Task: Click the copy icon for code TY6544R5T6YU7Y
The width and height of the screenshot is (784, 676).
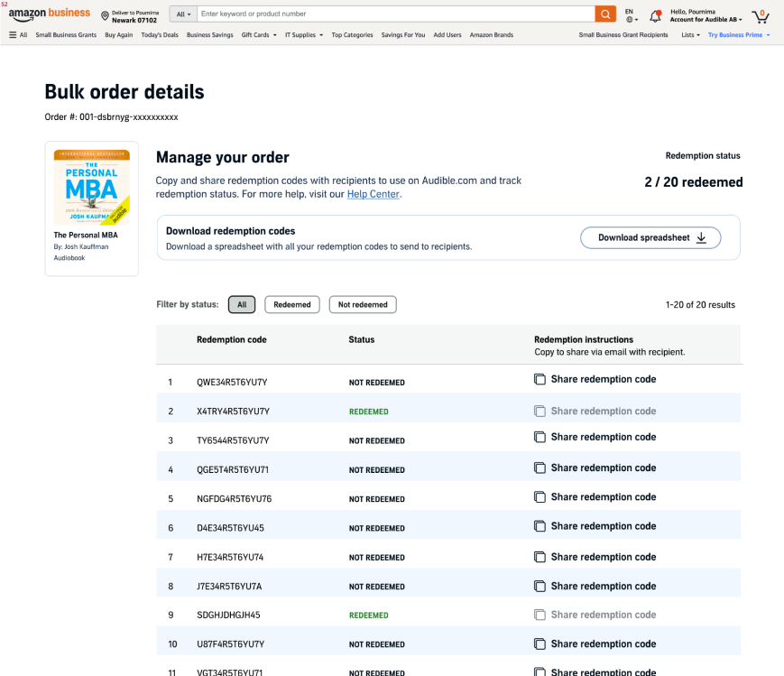Action: (x=540, y=438)
